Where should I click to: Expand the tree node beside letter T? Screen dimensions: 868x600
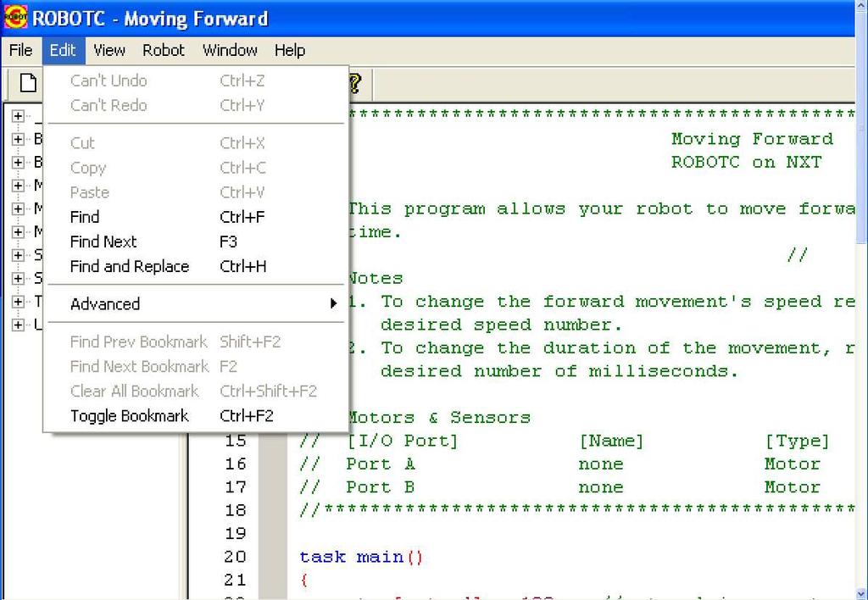19,302
